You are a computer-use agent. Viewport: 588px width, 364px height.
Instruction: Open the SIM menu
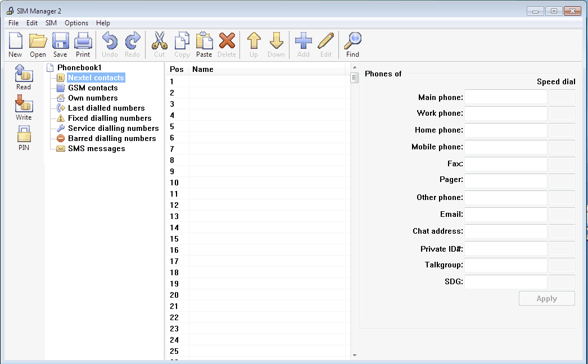coord(51,23)
